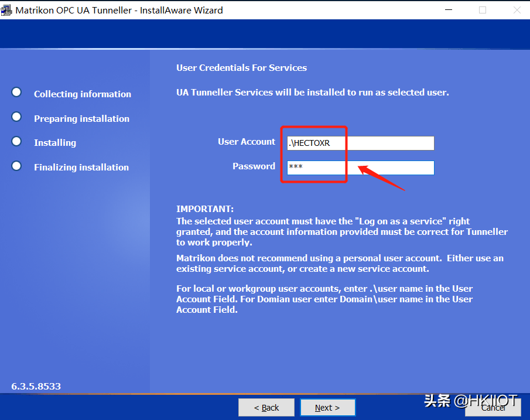Viewport: 530px width, 420px height.
Task: Focus the User Account text field
Action: (360, 143)
